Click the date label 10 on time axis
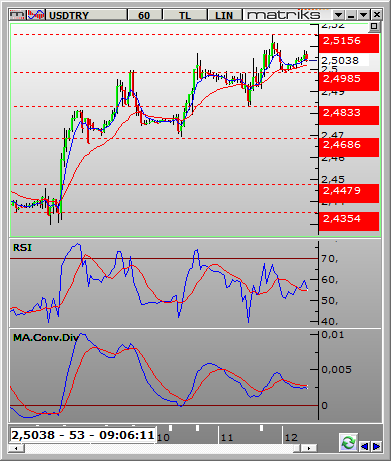 (163, 437)
